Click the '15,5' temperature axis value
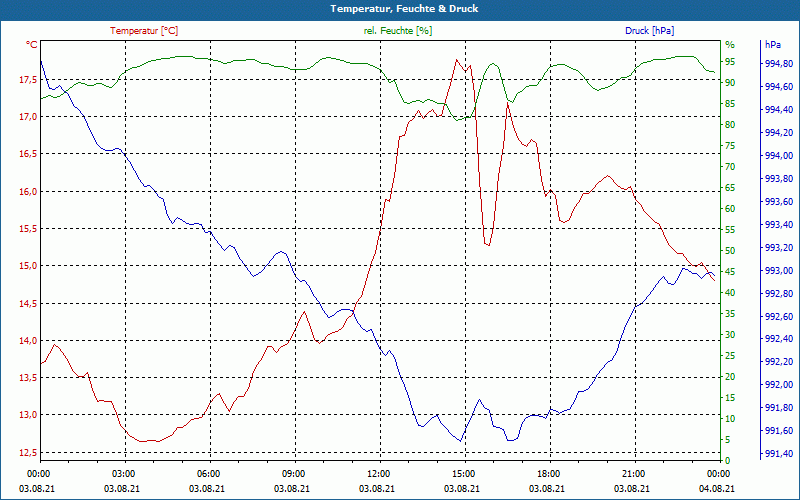Screen dimensions: 800x500 click(x=28, y=229)
